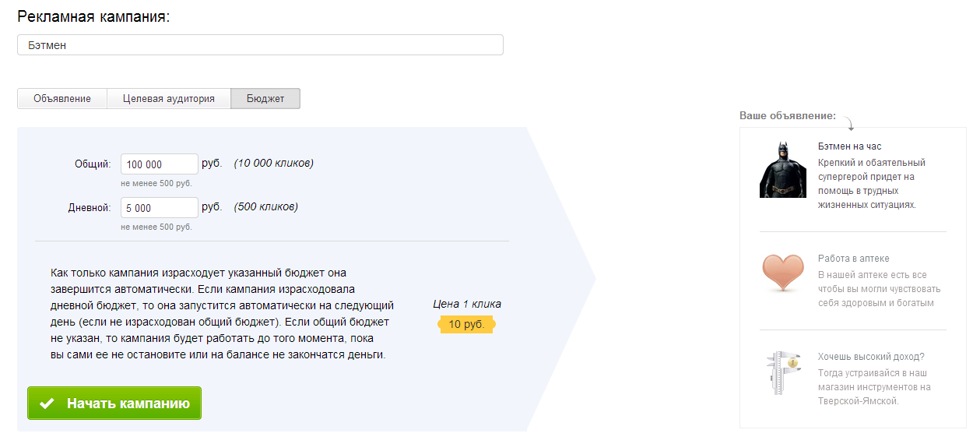Switch to the Объявление tab

(x=62, y=99)
